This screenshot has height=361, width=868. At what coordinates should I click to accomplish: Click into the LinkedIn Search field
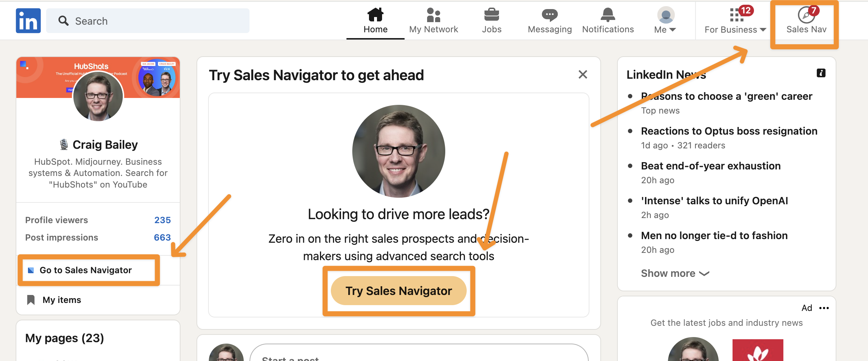[x=153, y=21]
